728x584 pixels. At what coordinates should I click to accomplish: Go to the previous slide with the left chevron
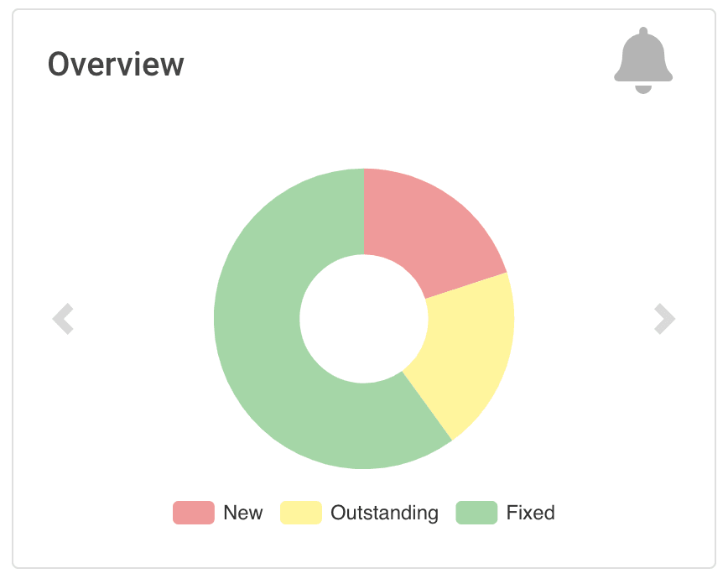click(63, 319)
